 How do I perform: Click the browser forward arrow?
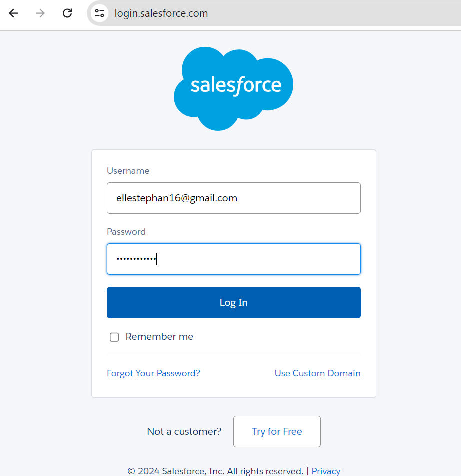[x=40, y=13]
